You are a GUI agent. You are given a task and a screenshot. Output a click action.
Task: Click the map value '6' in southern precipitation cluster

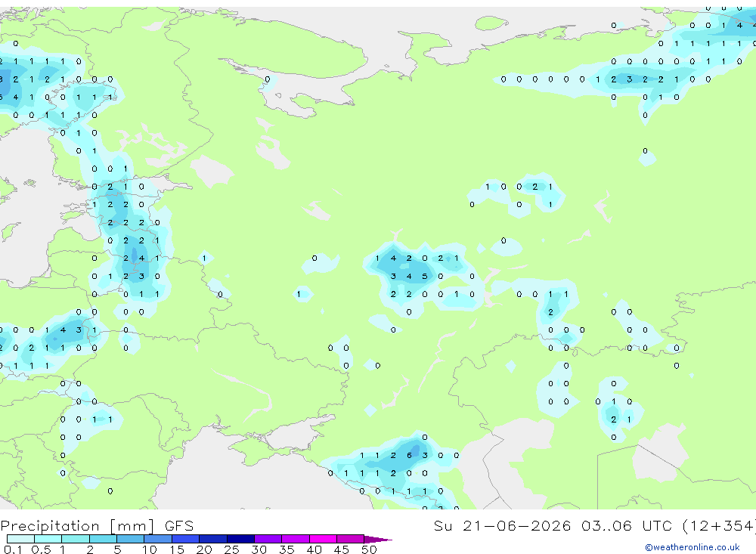click(409, 455)
